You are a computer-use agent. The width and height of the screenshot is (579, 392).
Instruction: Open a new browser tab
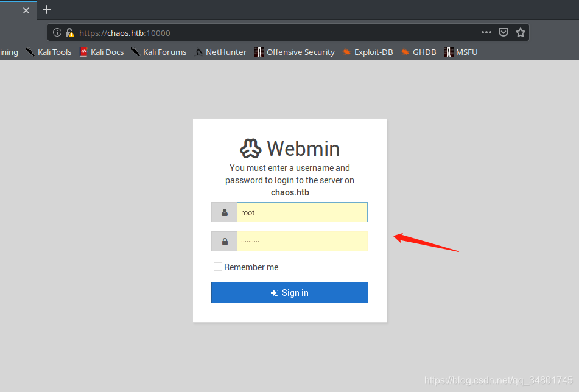coord(47,10)
